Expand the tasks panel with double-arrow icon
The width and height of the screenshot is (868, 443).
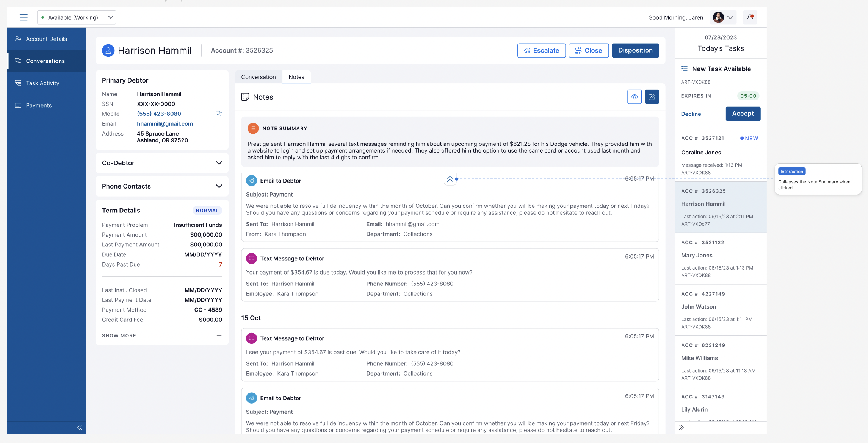click(681, 427)
